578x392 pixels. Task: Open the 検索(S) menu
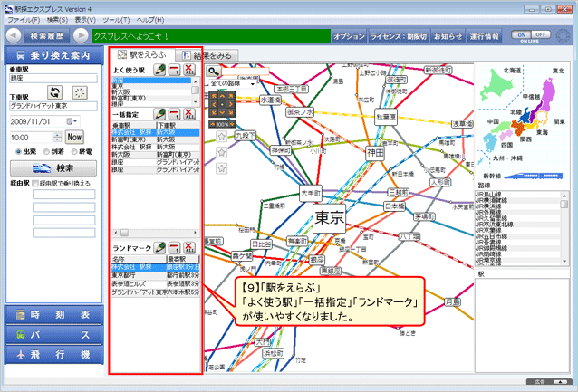(x=55, y=18)
